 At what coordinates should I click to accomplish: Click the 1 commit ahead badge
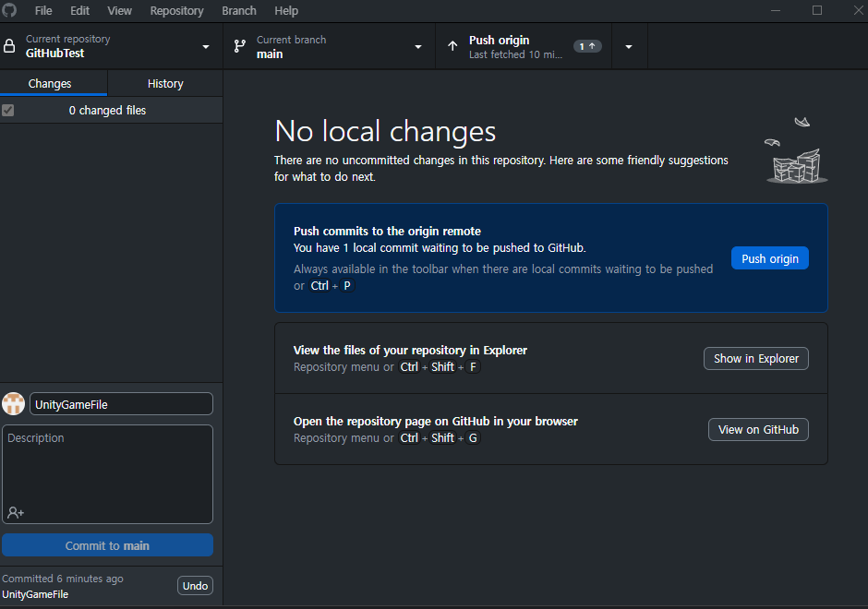tap(587, 46)
